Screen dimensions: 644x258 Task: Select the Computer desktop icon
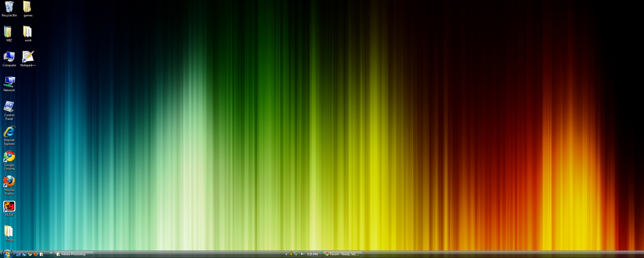(9, 59)
